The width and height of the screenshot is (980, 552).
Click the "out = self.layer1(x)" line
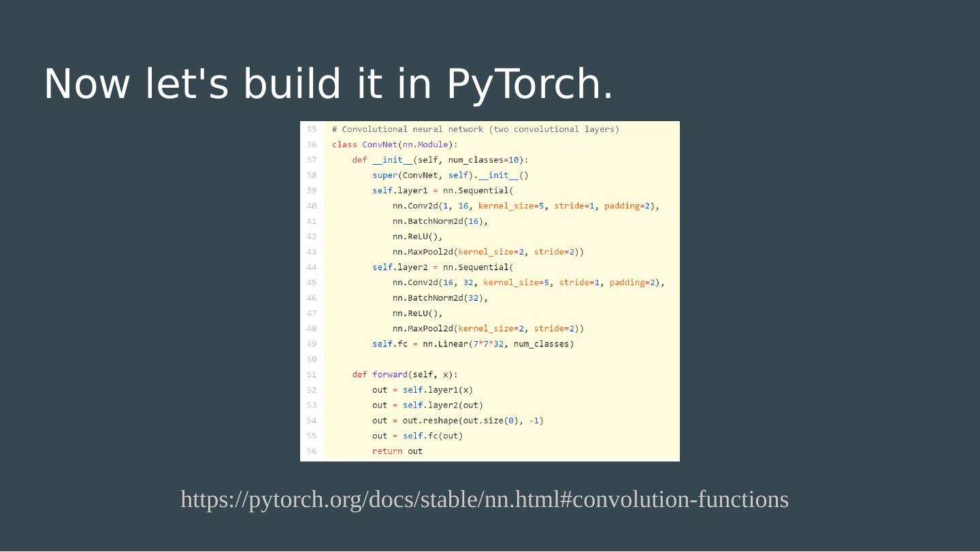(423, 390)
